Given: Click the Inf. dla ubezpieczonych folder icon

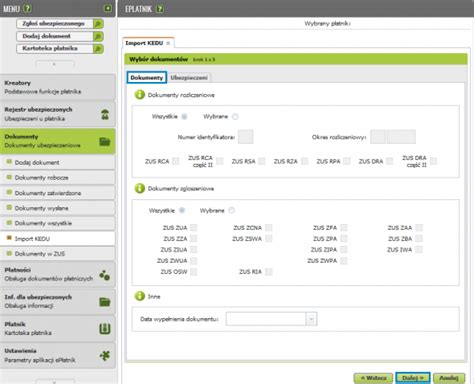Looking at the screenshot, I should click(x=105, y=302).
